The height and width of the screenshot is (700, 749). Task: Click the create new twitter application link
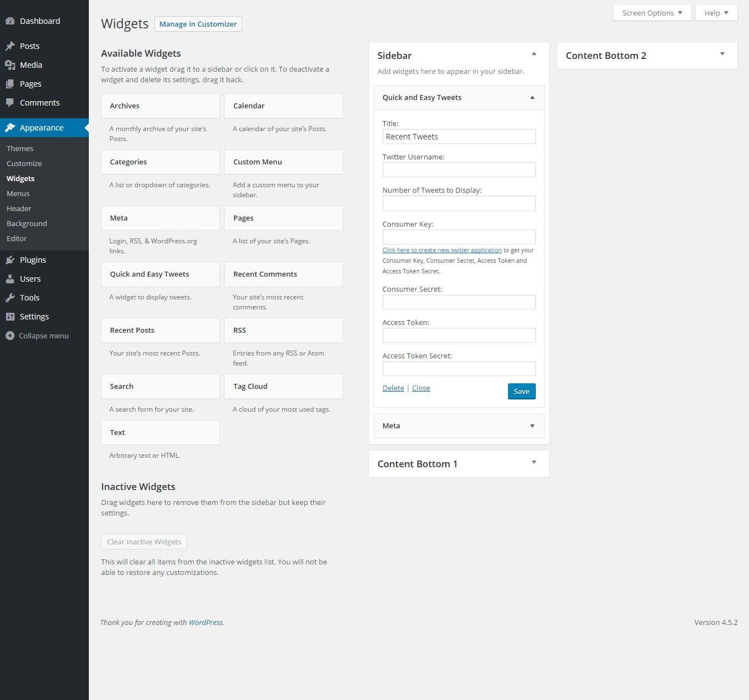[442, 250]
